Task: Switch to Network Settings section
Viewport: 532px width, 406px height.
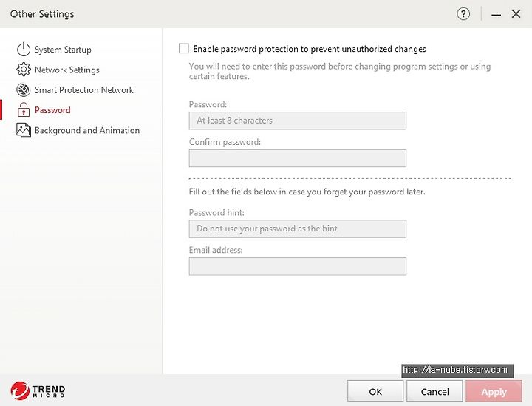Action: pos(66,70)
